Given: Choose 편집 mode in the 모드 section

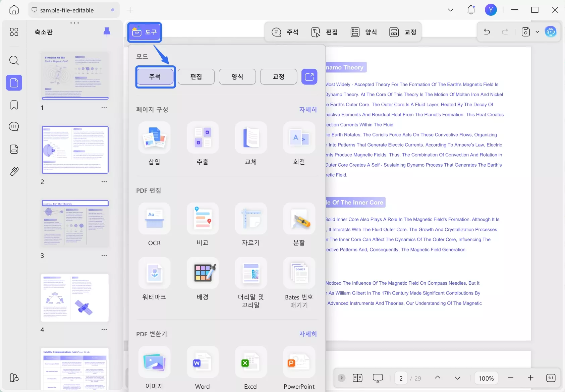Looking at the screenshot, I should click(x=196, y=77).
